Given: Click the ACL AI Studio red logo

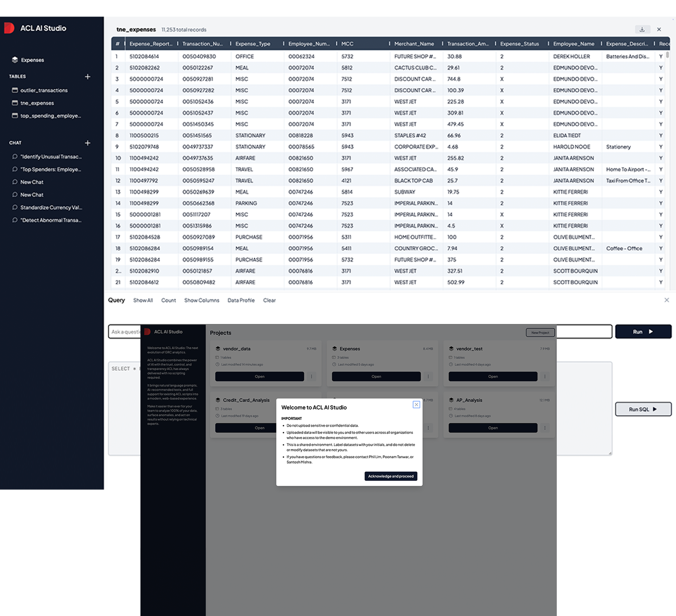Looking at the screenshot, I should [x=9, y=28].
